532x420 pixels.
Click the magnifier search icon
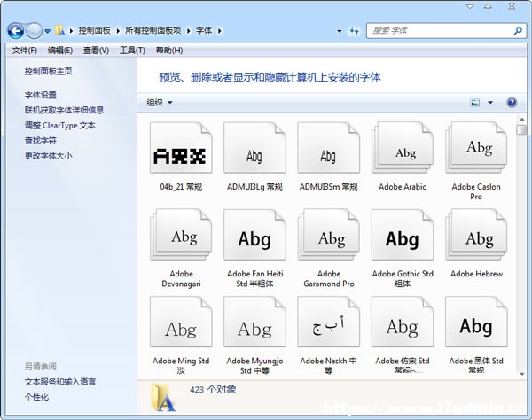click(518, 31)
